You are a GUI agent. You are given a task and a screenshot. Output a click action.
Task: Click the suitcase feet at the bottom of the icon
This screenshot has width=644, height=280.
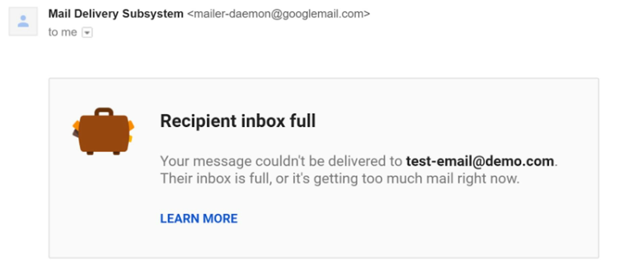[x=103, y=153]
